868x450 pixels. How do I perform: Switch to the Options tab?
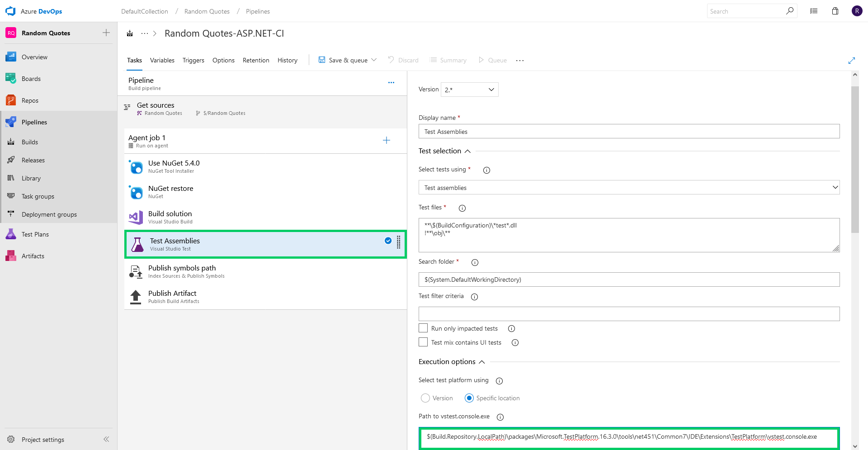point(223,60)
